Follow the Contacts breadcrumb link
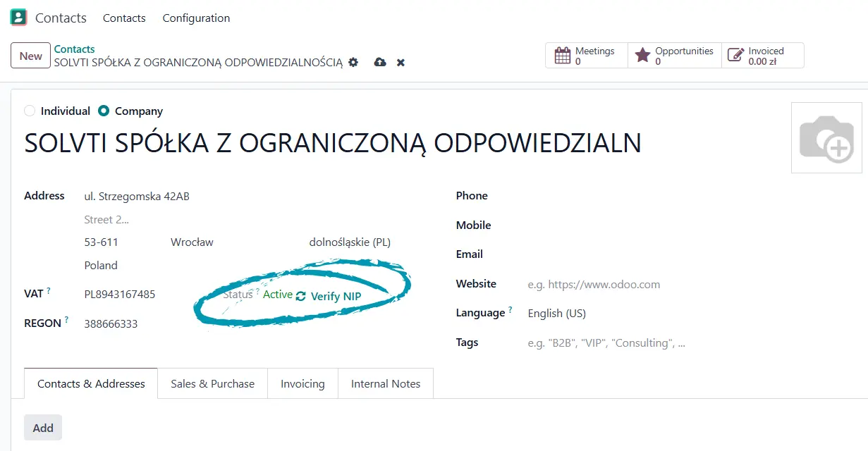 click(74, 49)
